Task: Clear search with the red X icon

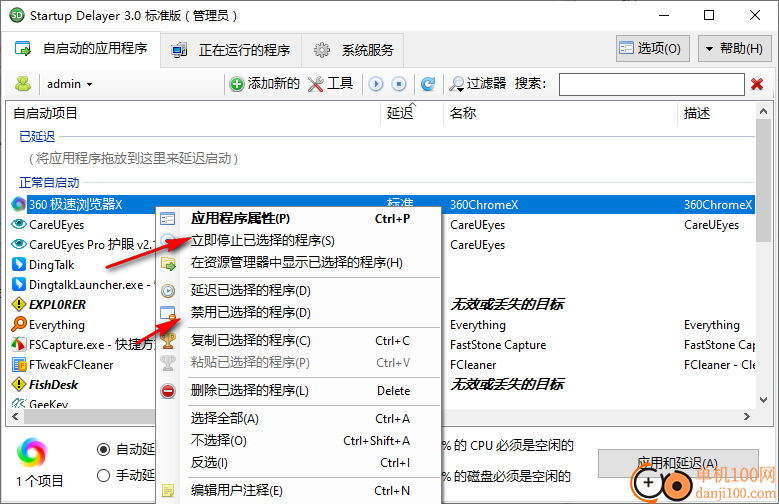Action: point(757,84)
